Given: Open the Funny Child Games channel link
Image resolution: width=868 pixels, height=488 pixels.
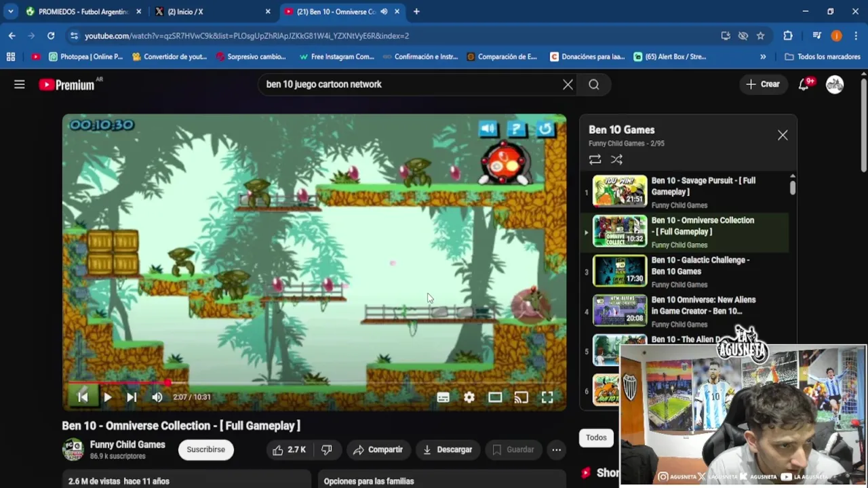Looking at the screenshot, I should (x=127, y=445).
